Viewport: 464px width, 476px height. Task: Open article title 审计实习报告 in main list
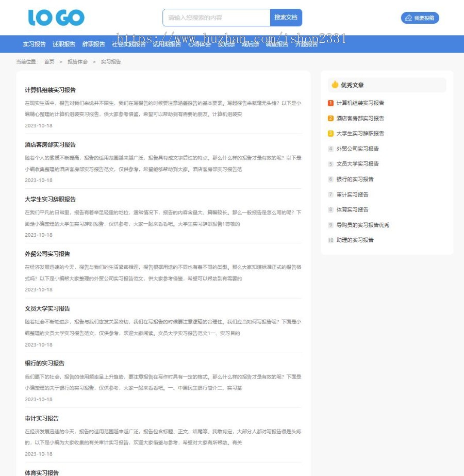(x=42, y=418)
